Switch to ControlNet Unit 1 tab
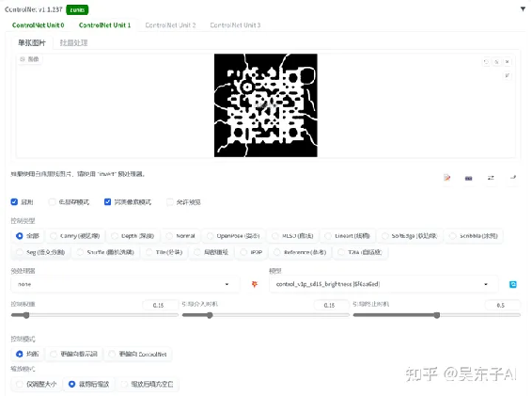This screenshot has height=397, width=532. [x=104, y=25]
